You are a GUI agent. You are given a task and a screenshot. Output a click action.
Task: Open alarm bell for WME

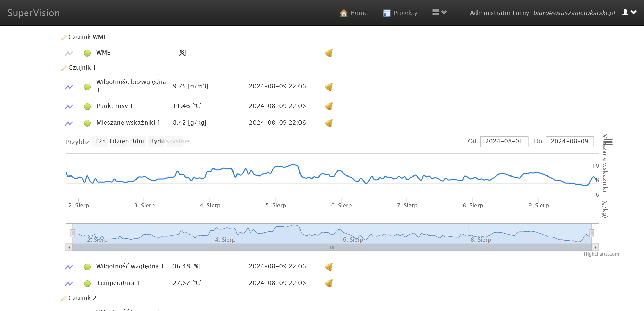pyautogui.click(x=329, y=53)
